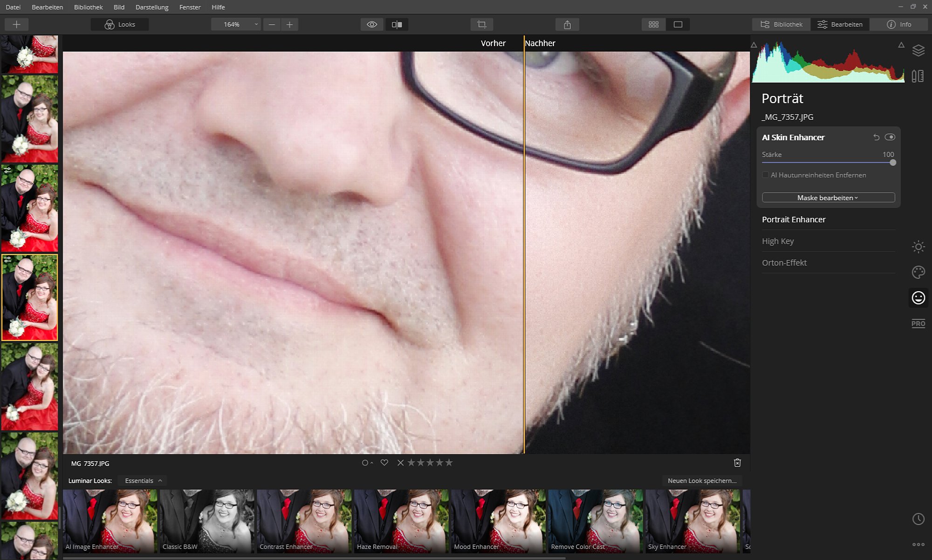Open the Canvas tools sidebar icon
The width and height of the screenshot is (932, 560).
click(x=918, y=76)
